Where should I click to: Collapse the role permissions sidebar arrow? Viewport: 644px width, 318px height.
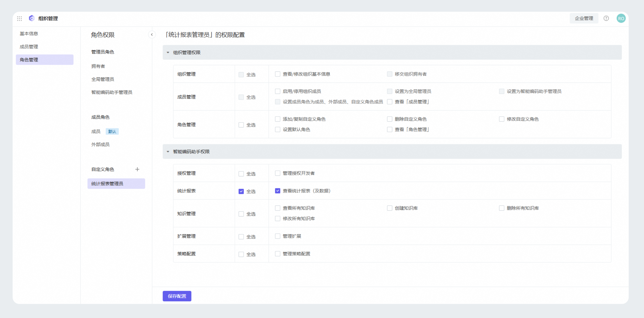152,35
